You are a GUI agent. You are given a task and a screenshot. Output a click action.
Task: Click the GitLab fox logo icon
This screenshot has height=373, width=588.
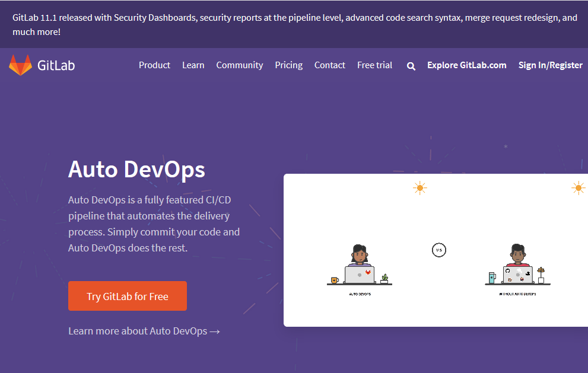(20, 65)
